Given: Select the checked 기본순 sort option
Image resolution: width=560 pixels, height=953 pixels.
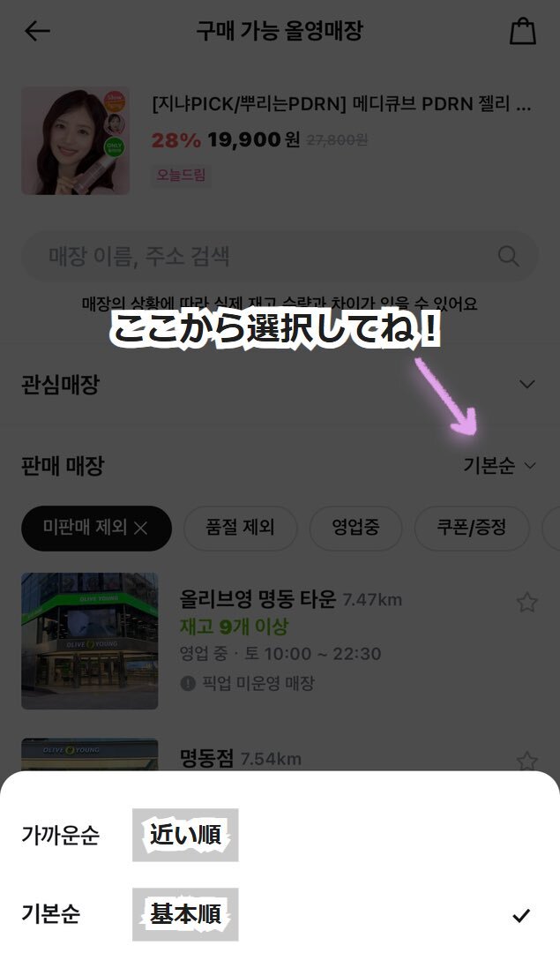Looking at the screenshot, I should coord(280,914).
